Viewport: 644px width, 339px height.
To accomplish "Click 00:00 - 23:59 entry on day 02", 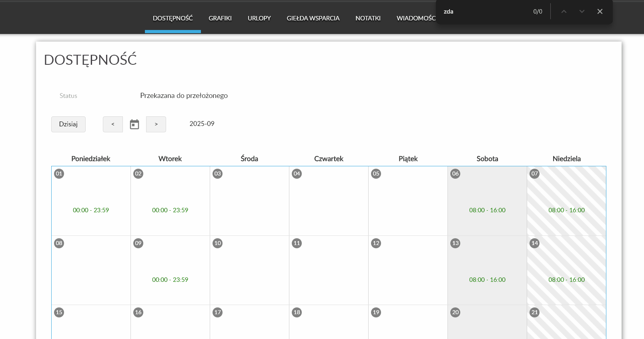I will click(170, 210).
